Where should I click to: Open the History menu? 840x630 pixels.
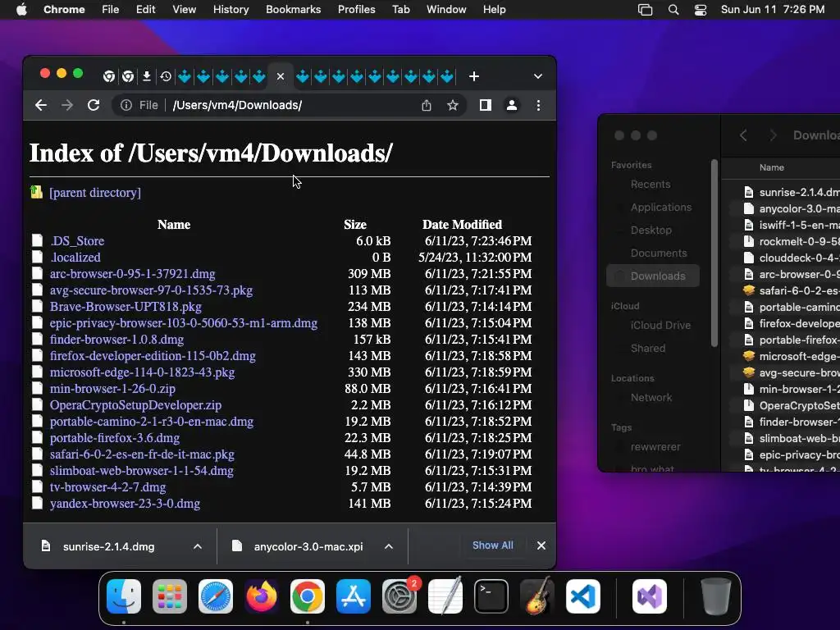click(x=231, y=10)
